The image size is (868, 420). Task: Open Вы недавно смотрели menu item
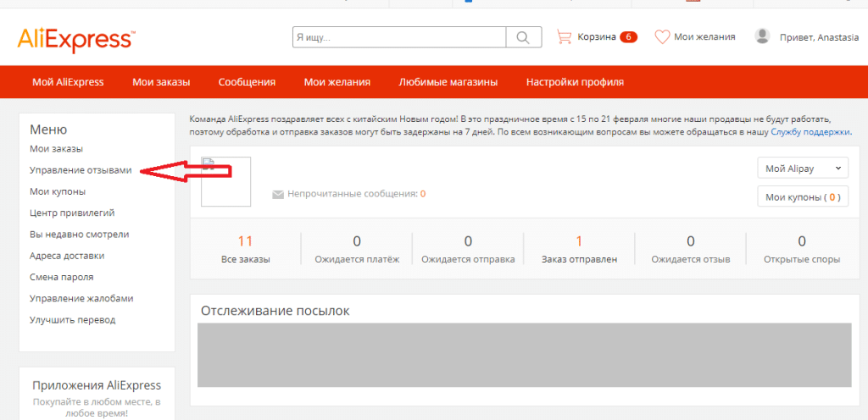[79, 235]
